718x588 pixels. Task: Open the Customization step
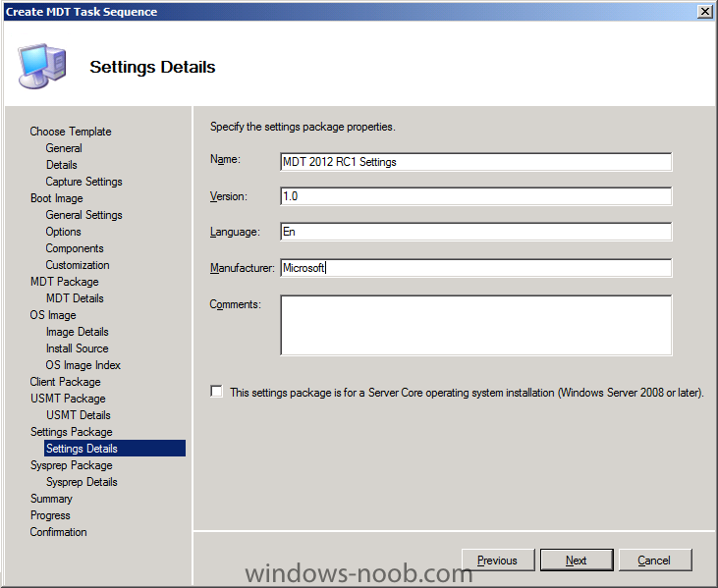click(78, 265)
